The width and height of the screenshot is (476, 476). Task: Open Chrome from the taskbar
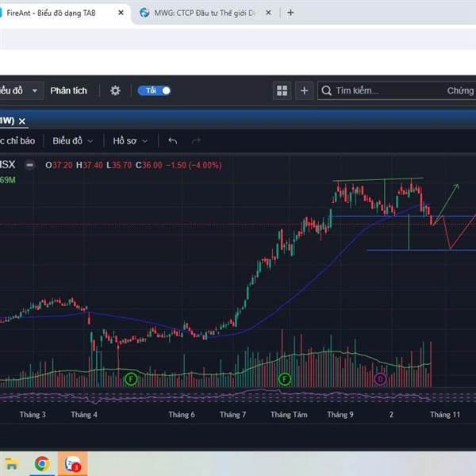pyautogui.click(x=41, y=463)
